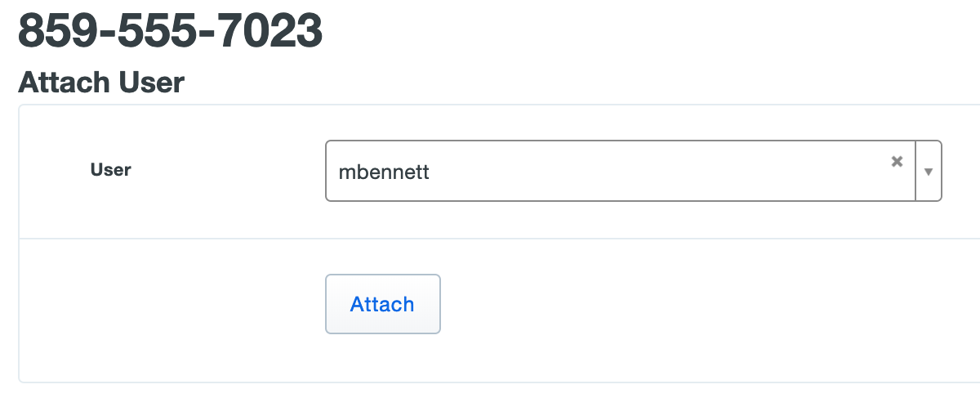Click the Attach User section heading
Screen dimensions: 980x398
pos(101,82)
